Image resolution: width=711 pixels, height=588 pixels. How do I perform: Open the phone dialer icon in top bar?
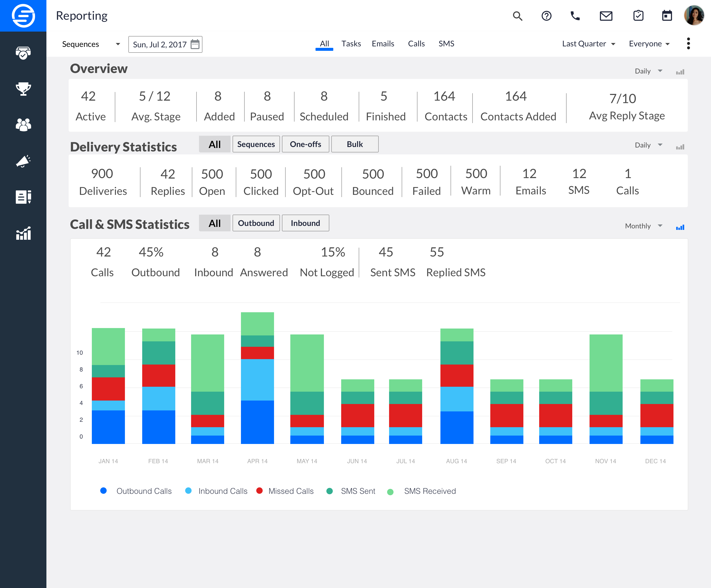tap(575, 16)
